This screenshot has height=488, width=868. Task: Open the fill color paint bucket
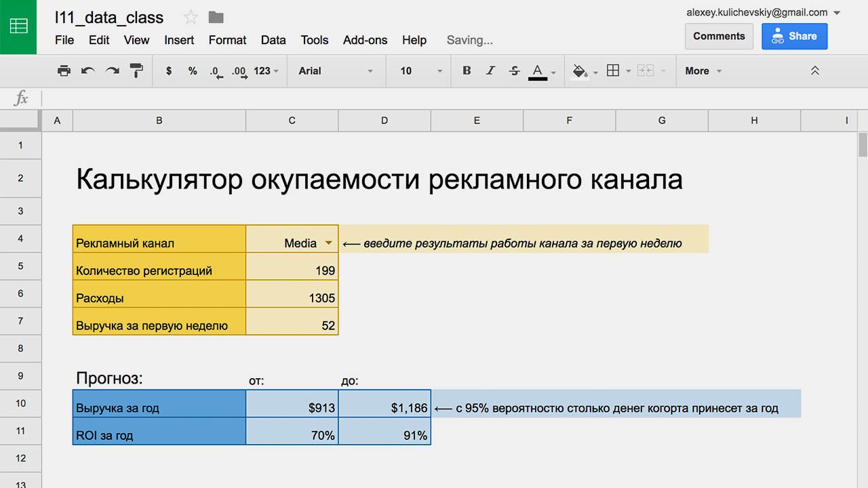point(580,70)
